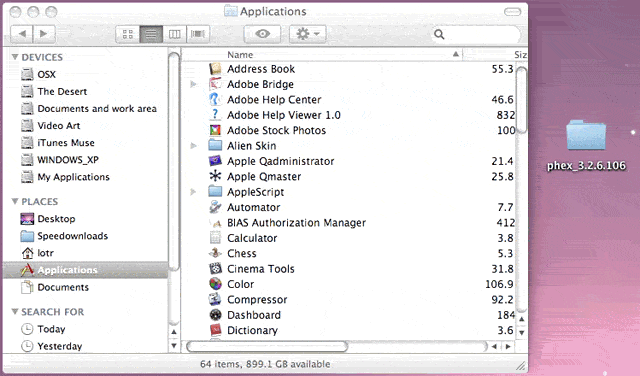640x376 pixels.
Task: Switch to column view
Action: pyautogui.click(x=175, y=34)
